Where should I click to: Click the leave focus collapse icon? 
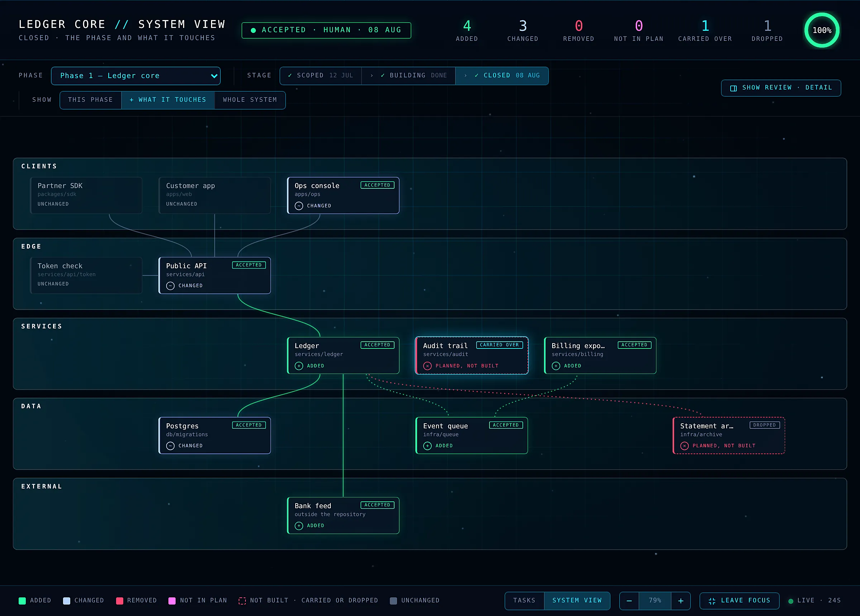pyautogui.click(x=712, y=601)
